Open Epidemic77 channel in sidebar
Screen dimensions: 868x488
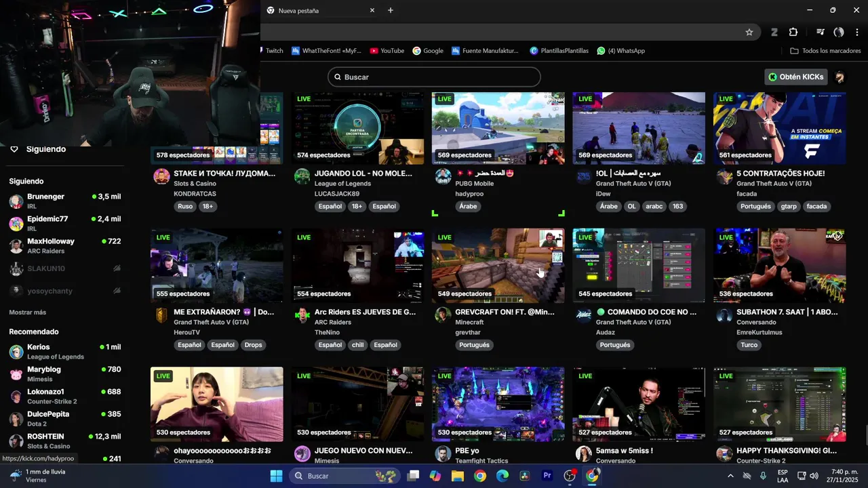tap(65, 223)
